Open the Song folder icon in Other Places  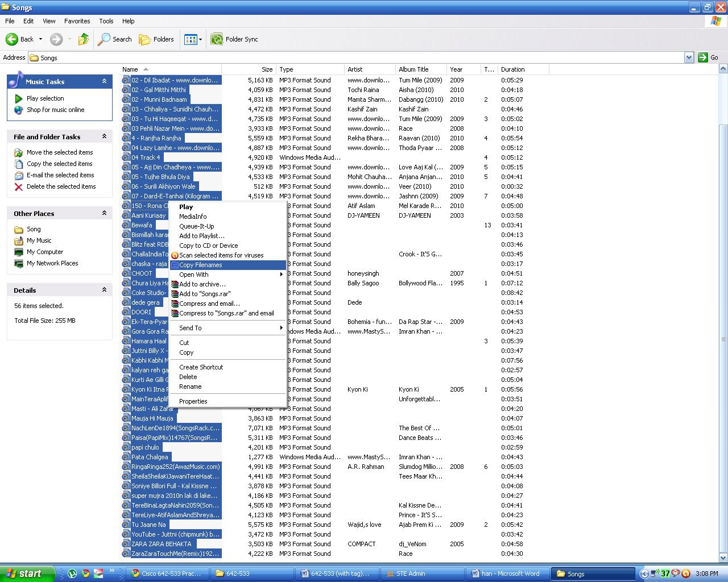19,229
